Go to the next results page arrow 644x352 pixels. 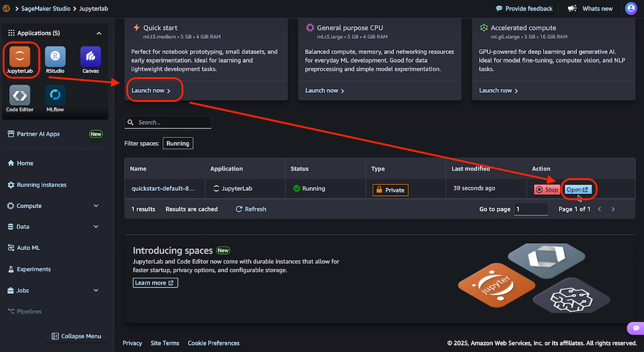[x=613, y=210]
